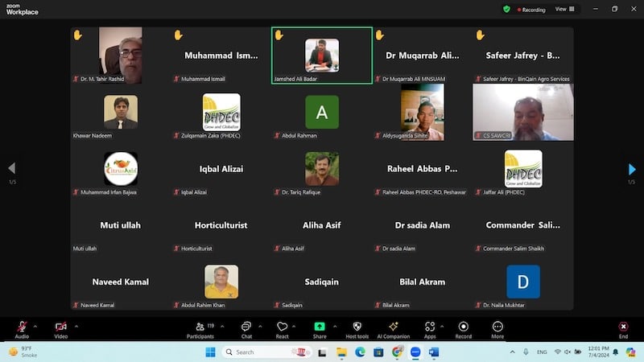
Task: Unmute the microphone with Audio button
Action: pos(22,328)
